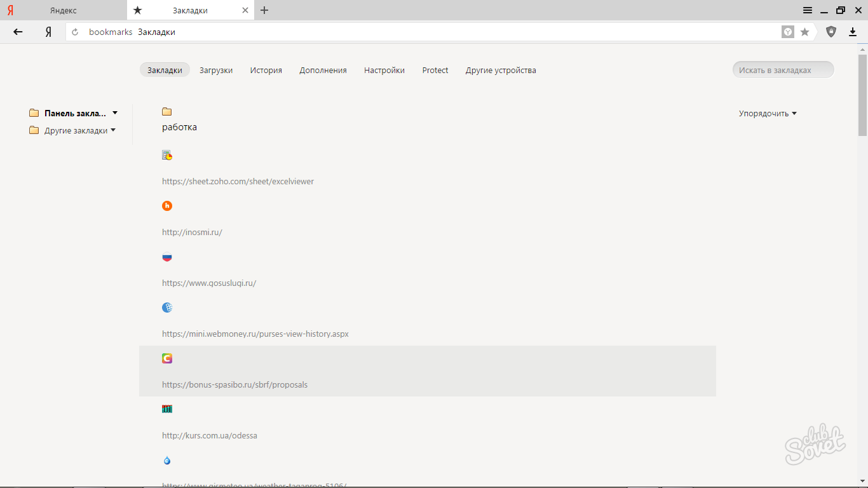Go to the История section
This screenshot has height=488, width=868.
pos(266,71)
